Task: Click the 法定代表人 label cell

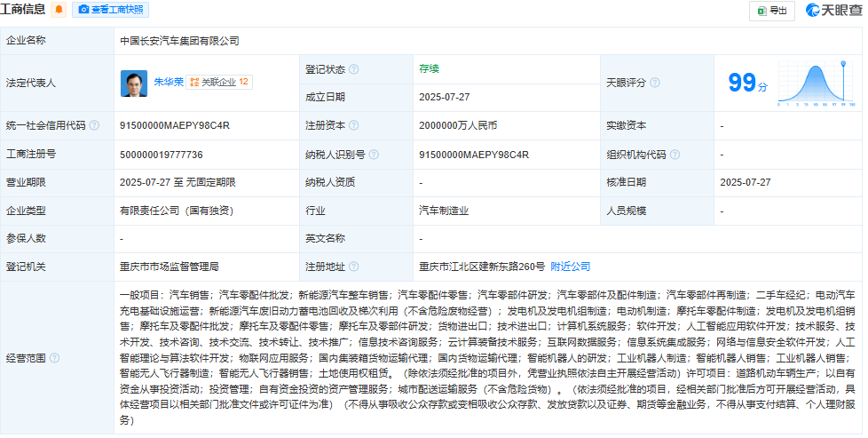Action: click(x=57, y=84)
